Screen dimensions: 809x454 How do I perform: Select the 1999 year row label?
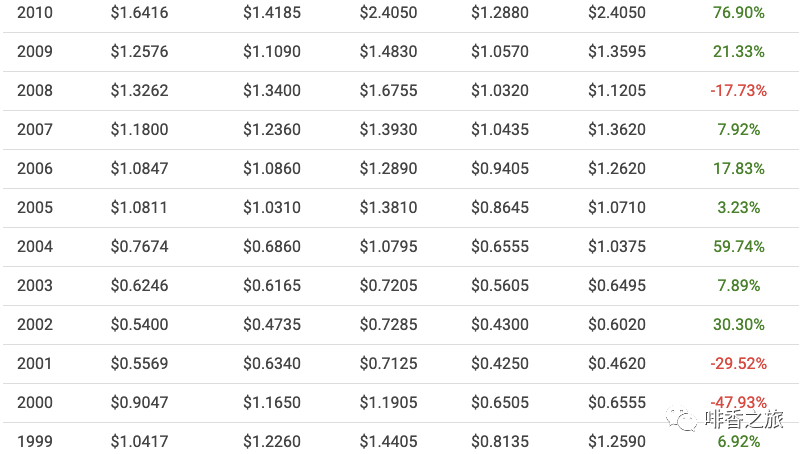click(x=35, y=442)
